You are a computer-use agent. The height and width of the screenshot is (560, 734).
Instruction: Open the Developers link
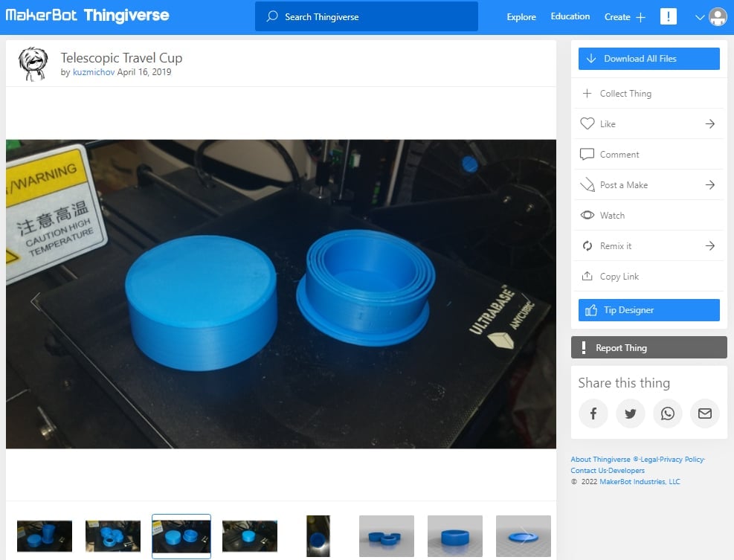pyautogui.click(x=626, y=471)
